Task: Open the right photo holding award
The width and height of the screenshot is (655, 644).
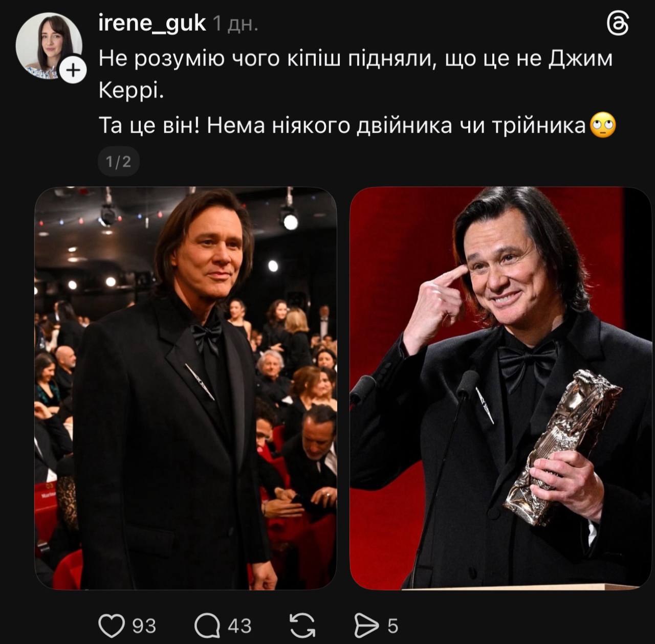Action: tap(500, 388)
